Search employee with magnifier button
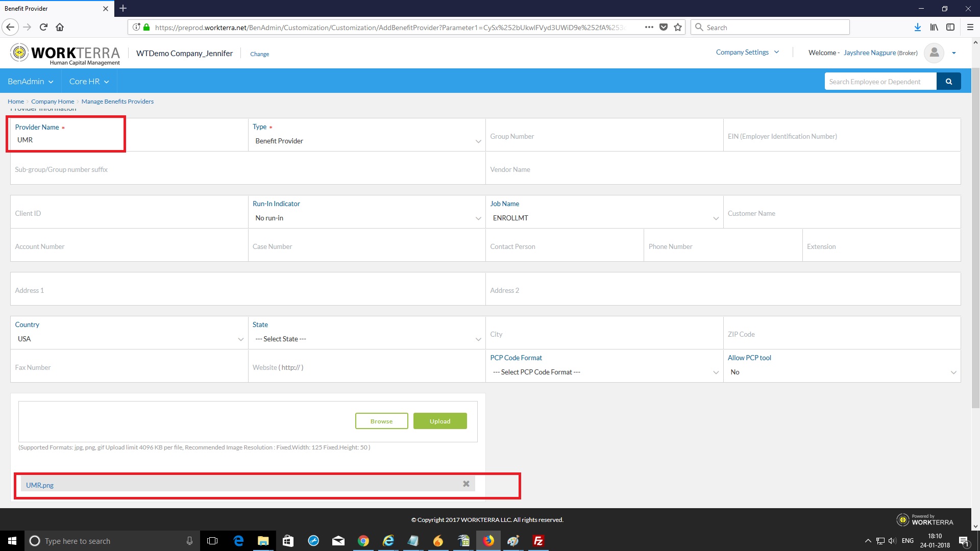This screenshot has height=551, width=980. (x=949, y=81)
